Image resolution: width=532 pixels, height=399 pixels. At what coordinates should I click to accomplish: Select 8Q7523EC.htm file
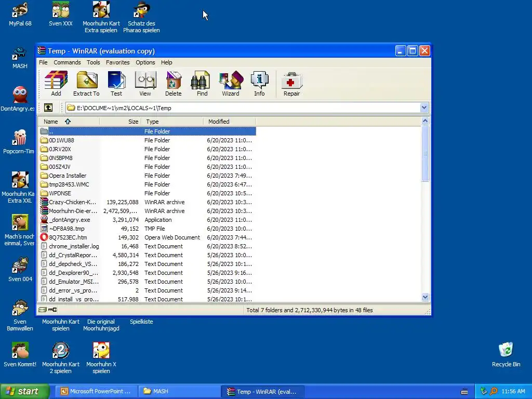coord(147,237)
